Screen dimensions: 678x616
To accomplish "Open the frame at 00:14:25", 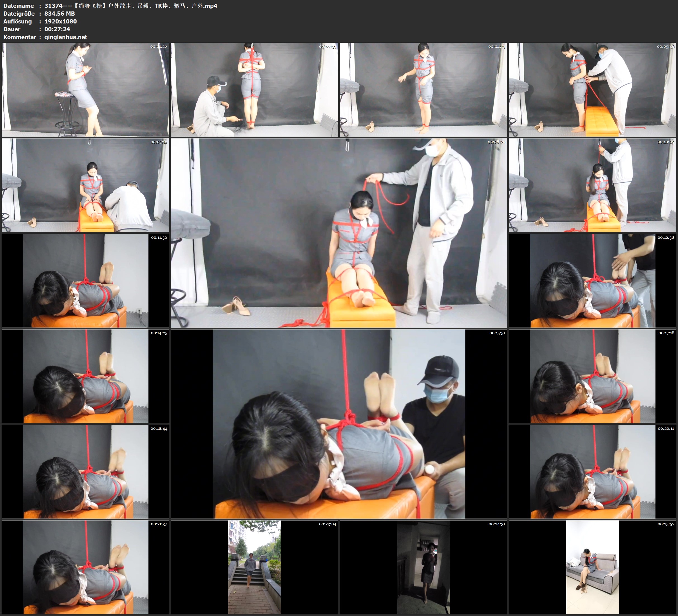I will coord(85,376).
